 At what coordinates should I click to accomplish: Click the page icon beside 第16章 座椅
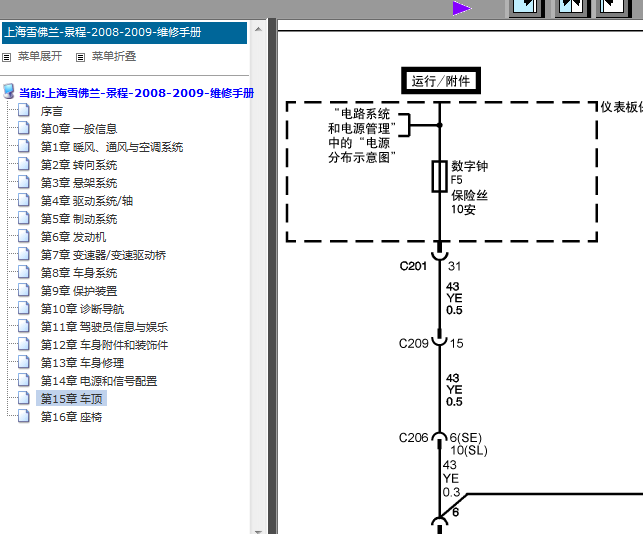(24, 416)
